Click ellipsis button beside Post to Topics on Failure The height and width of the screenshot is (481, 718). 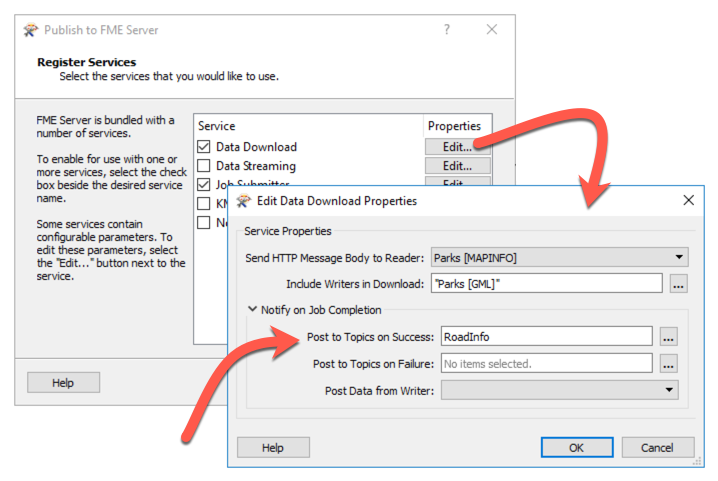tap(669, 364)
